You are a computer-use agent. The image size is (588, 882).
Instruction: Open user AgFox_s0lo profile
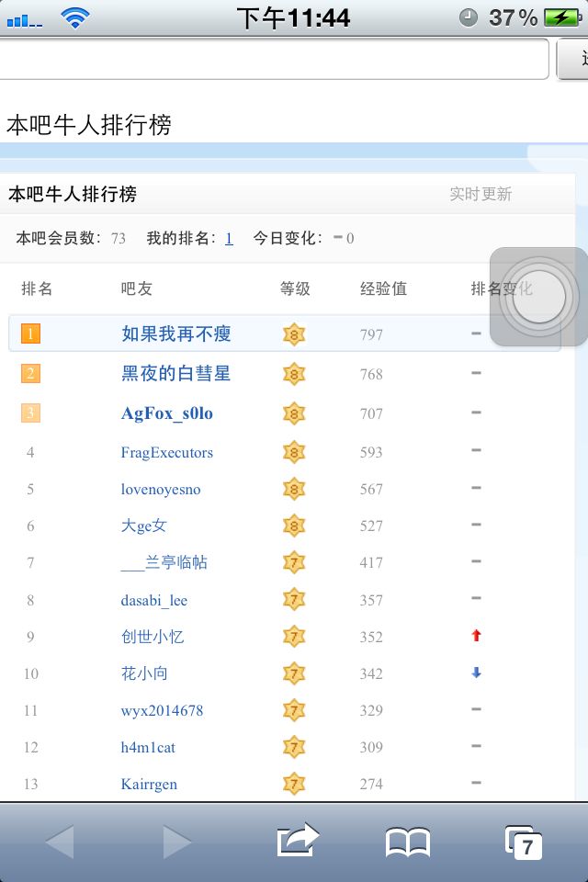pyautogui.click(x=167, y=413)
